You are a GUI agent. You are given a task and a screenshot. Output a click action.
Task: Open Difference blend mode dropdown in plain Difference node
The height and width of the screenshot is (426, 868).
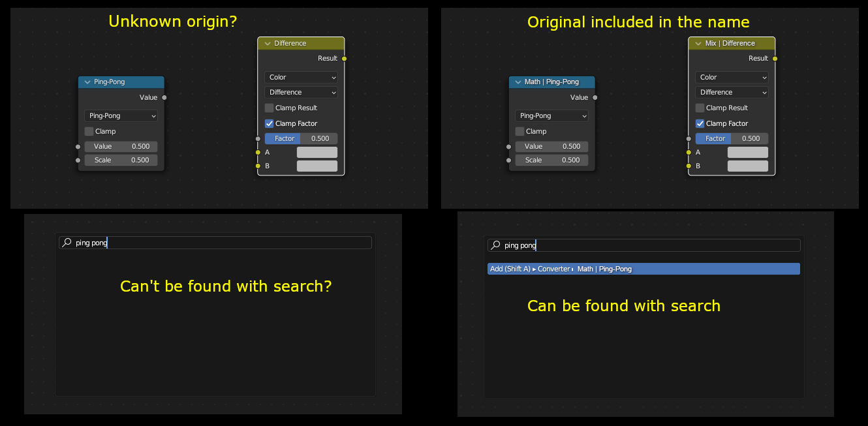(301, 93)
